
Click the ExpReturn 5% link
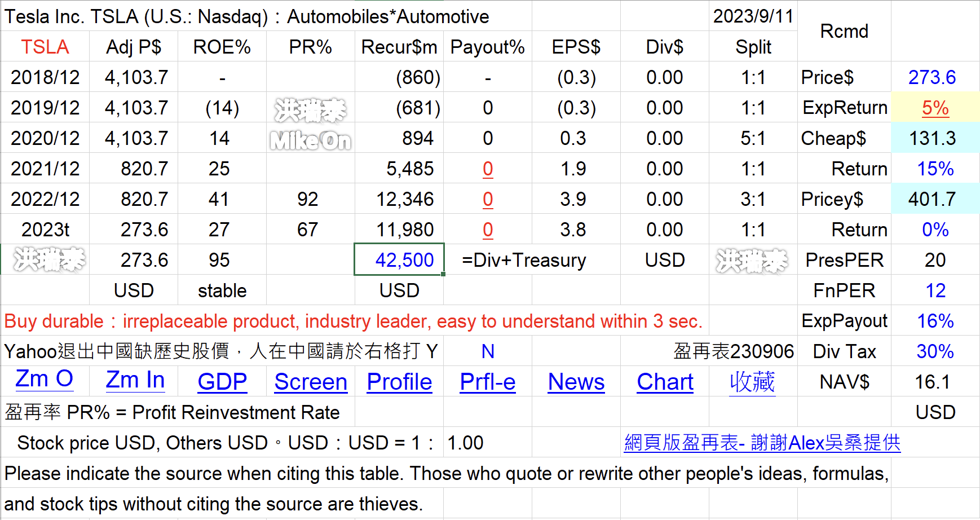[935, 108]
